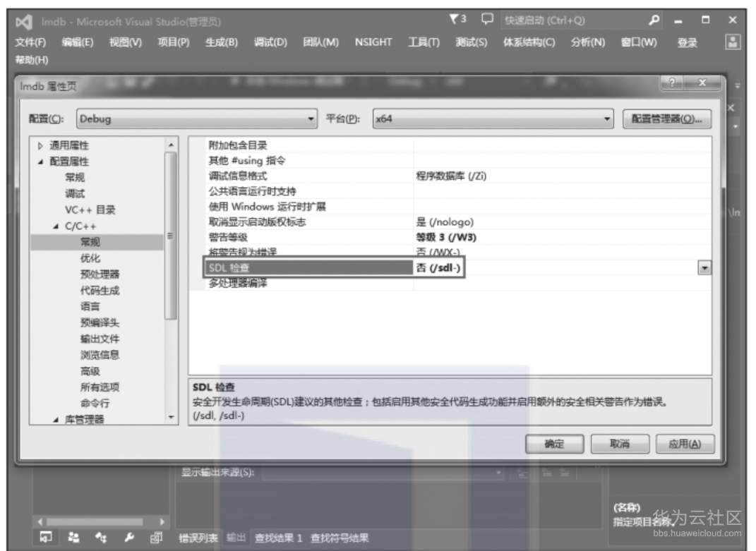Click the help question mark in property page
The width and height of the screenshot is (756, 551).
673,83
